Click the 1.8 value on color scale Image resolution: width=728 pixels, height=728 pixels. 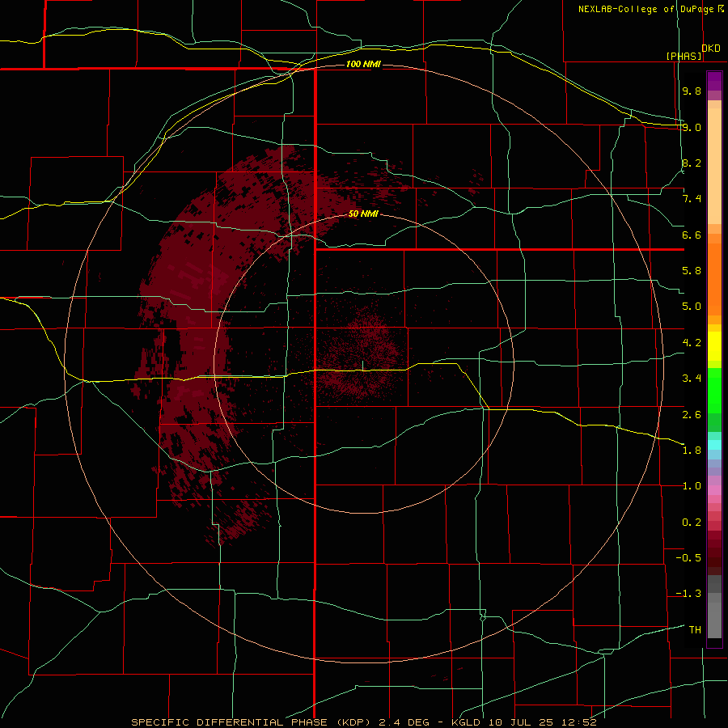pos(692,451)
